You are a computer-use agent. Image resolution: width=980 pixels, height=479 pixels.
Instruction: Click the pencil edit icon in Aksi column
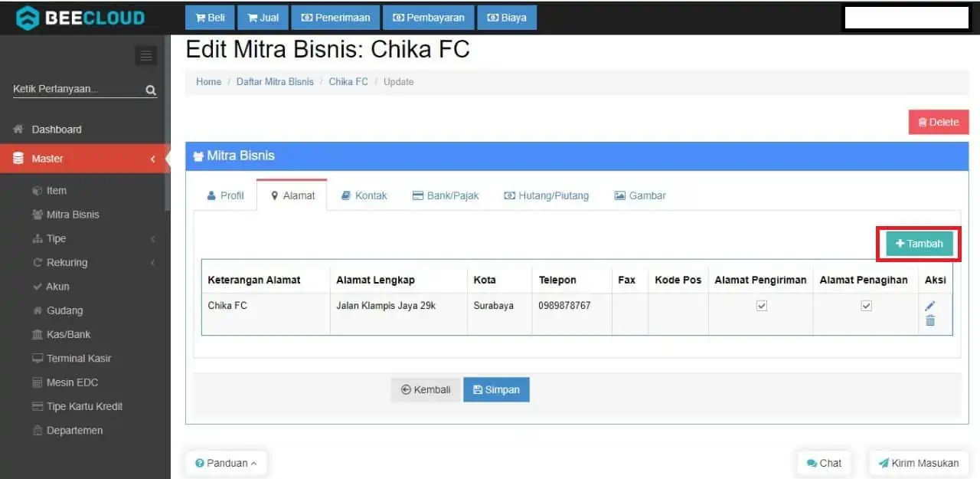(930, 306)
